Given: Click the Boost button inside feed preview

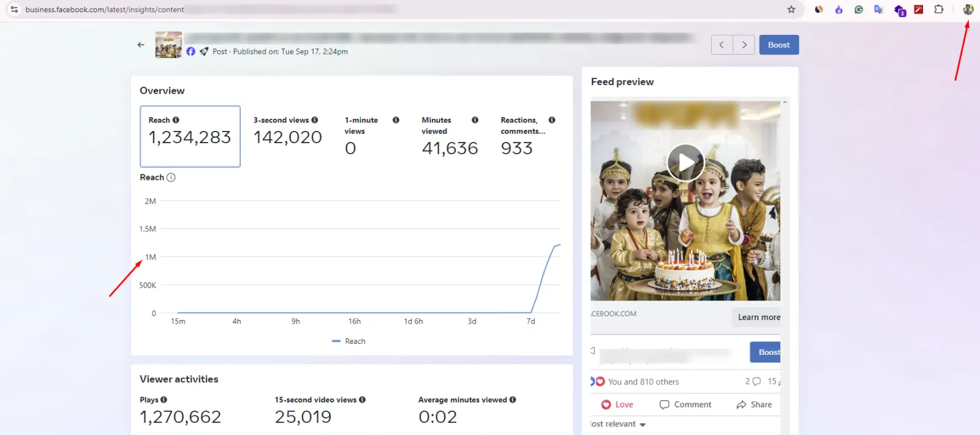Looking at the screenshot, I should [766, 352].
